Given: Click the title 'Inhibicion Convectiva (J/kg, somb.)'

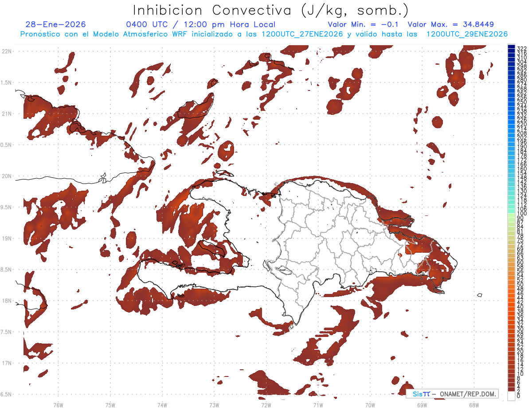Looking at the screenshot, I should click(271, 11).
